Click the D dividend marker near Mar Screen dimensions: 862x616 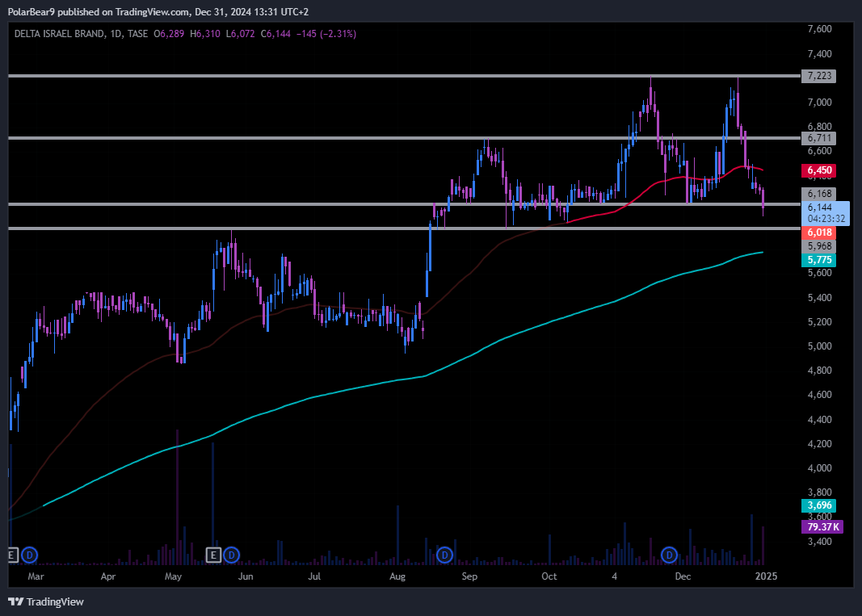point(29,555)
